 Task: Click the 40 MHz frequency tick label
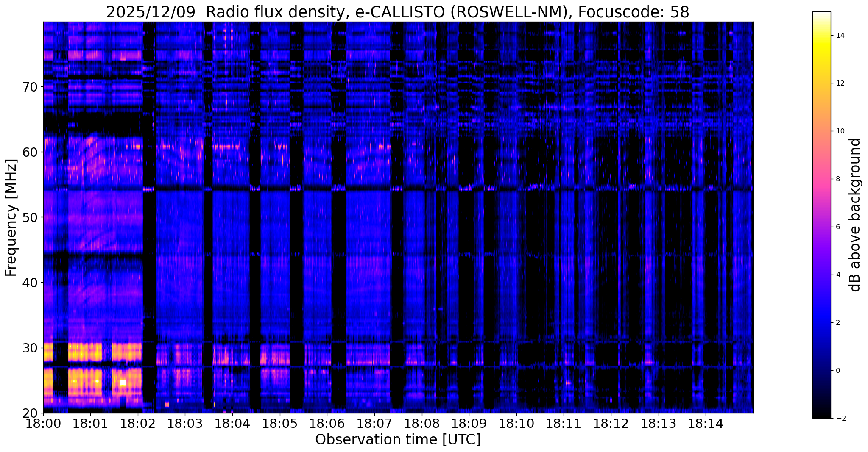[31, 283]
